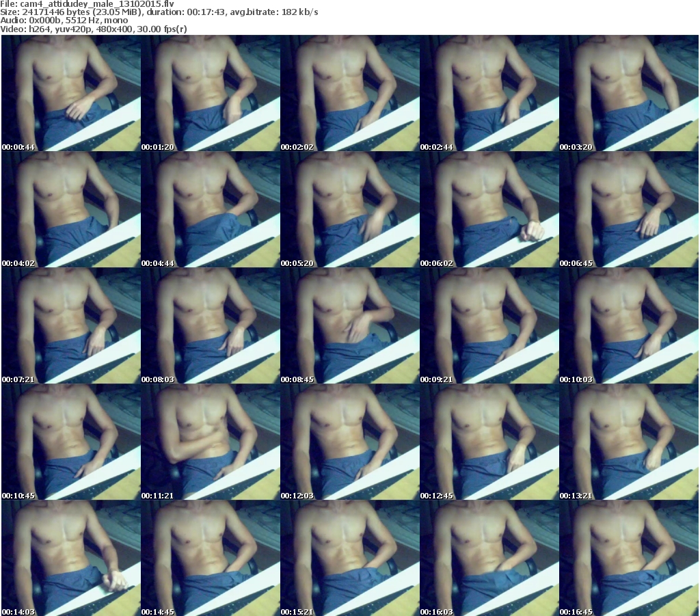Select the thumbnail stamped 00:14:03
700x616 pixels.
pyautogui.click(x=71, y=559)
